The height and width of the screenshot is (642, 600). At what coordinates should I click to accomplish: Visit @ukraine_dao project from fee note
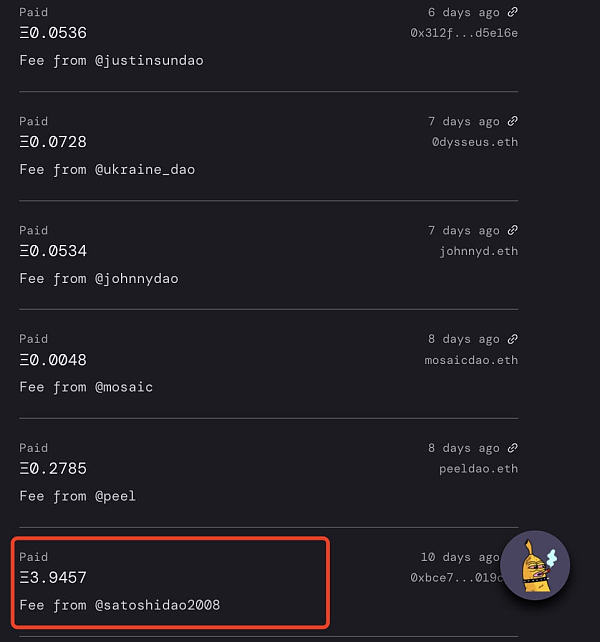(145, 170)
